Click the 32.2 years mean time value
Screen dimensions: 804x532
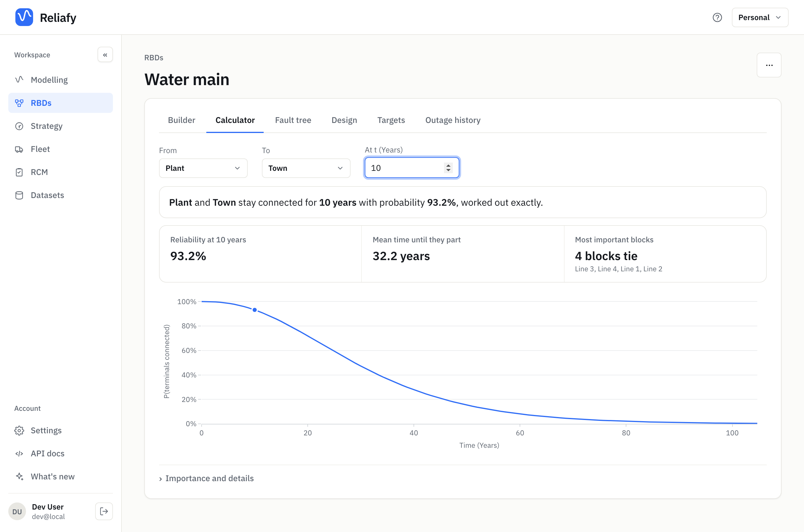[x=401, y=256]
